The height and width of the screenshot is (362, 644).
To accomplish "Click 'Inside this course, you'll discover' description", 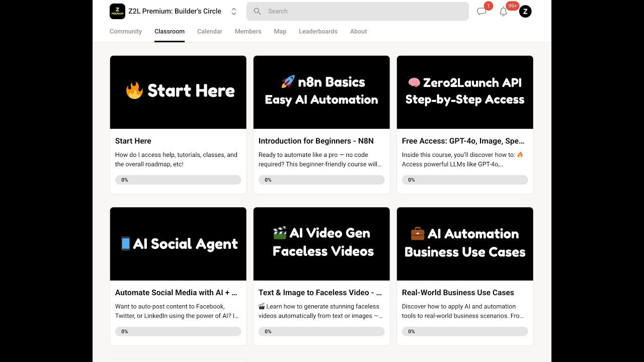I will click(463, 159).
